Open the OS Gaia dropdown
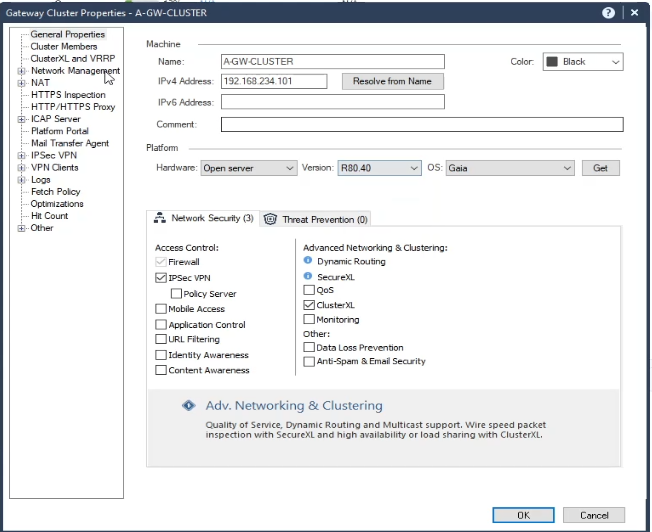This screenshot has height=532, width=652. [510, 168]
